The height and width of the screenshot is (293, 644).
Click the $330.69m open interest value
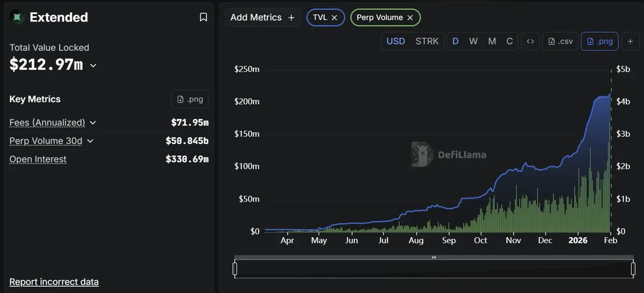tap(187, 159)
